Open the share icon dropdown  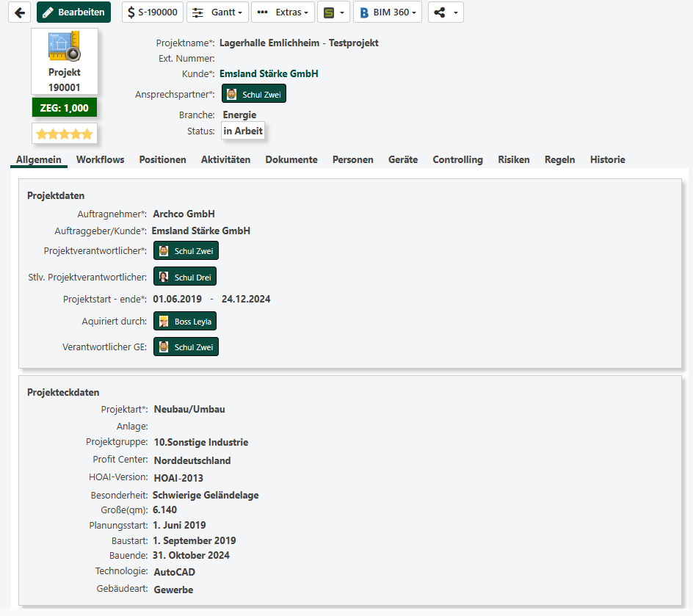coord(446,12)
